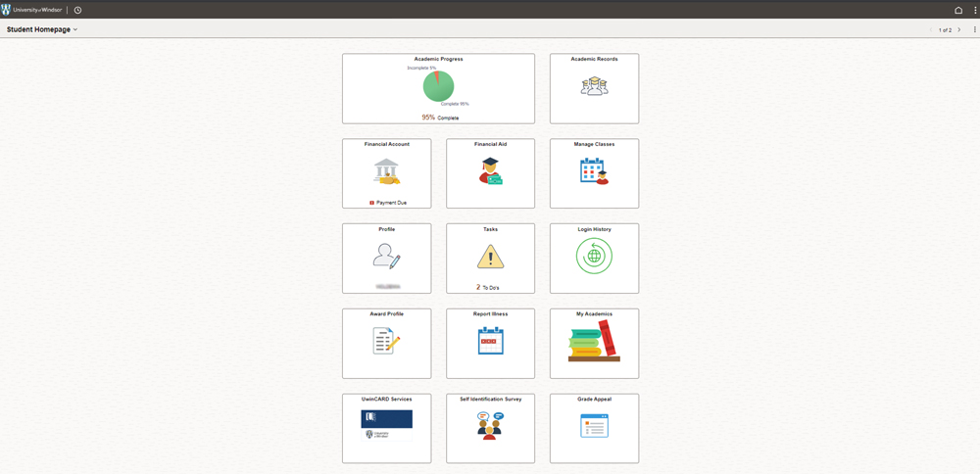The height and width of the screenshot is (474, 980).
Task: Open the top bar three-dot actions menu
Action: (x=975, y=10)
